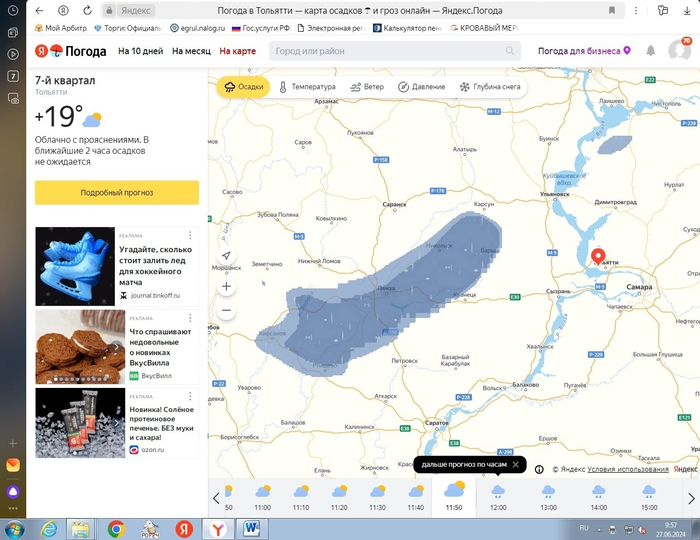Open the map info circle icon
This screenshot has width=700, height=540.
(539, 469)
